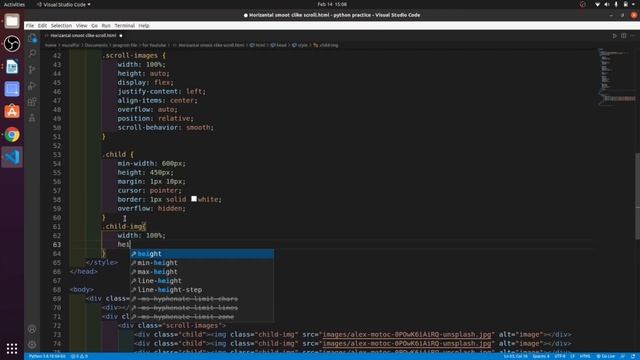Open the Selection menu

(x=61, y=26)
